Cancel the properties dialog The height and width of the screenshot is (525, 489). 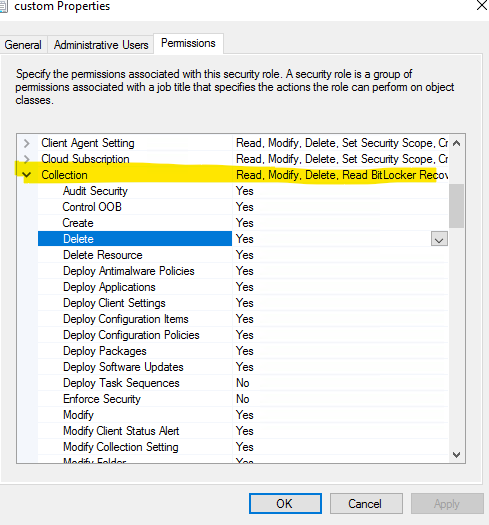point(366,503)
